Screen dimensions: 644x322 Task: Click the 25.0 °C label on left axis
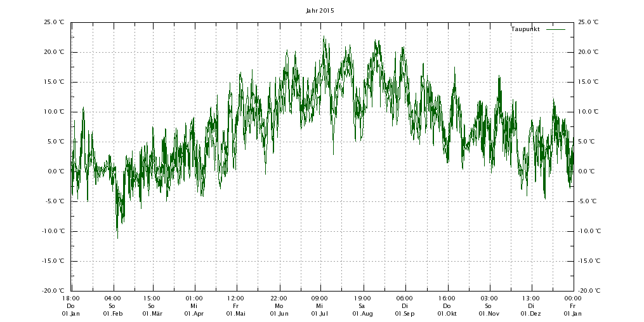pyautogui.click(x=54, y=22)
